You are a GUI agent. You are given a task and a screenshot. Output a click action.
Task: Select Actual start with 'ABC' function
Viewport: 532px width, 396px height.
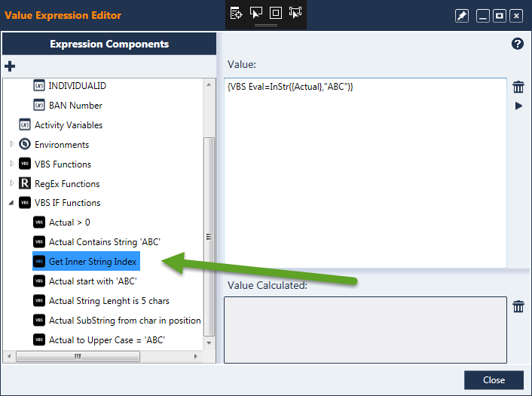[93, 281]
